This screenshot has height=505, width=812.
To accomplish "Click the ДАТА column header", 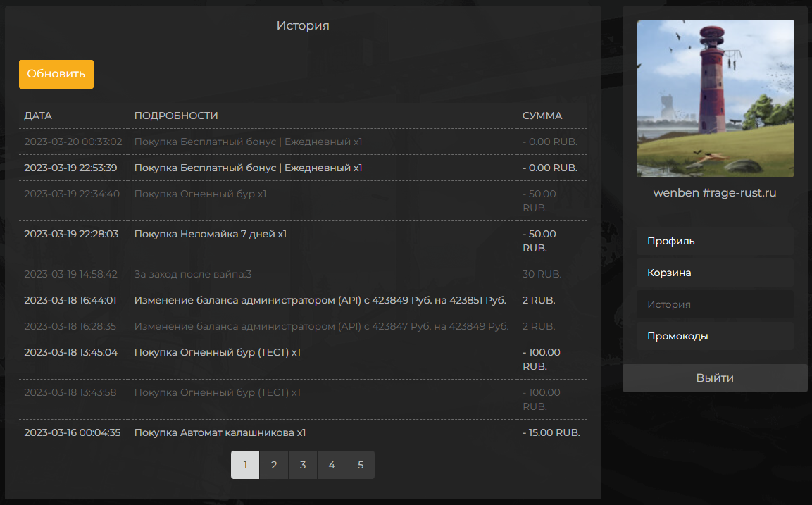I will [38, 116].
